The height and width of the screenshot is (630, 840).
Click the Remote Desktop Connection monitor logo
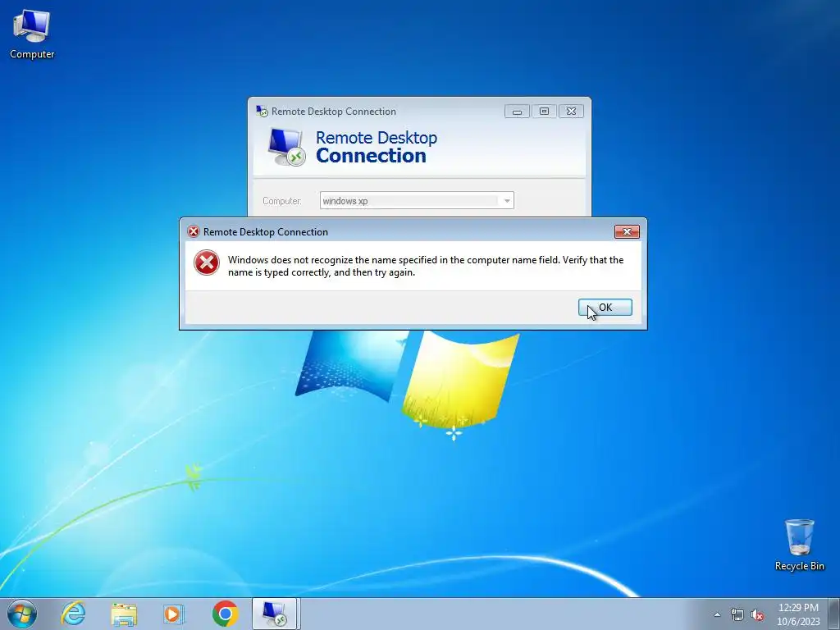click(x=286, y=147)
